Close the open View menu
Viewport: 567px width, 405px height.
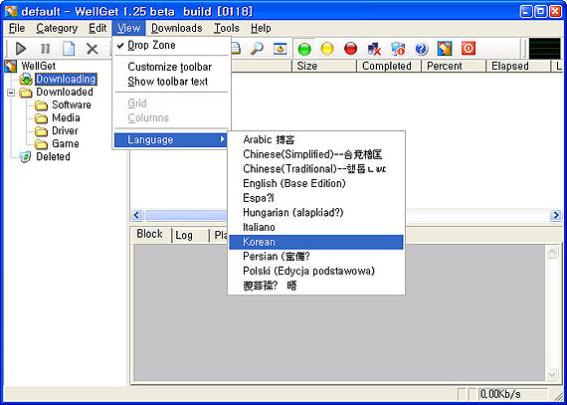tap(129, 28)
